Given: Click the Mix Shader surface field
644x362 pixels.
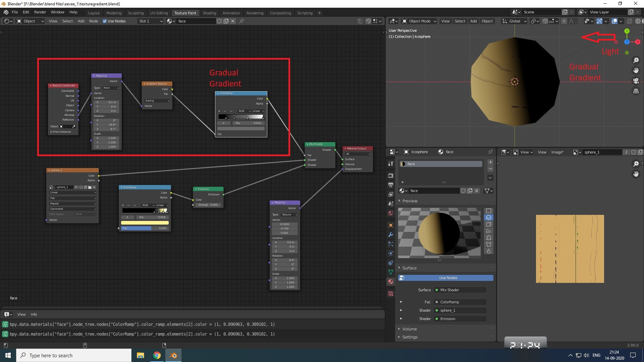Looking at the screenshot, I should [460, 290].
